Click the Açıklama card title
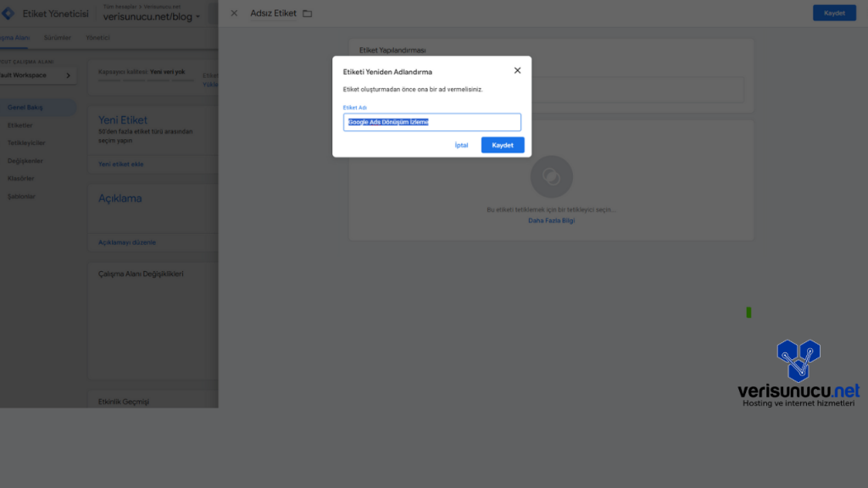The height and width of the screenshot is (488, 868). [x=120, y=198]
